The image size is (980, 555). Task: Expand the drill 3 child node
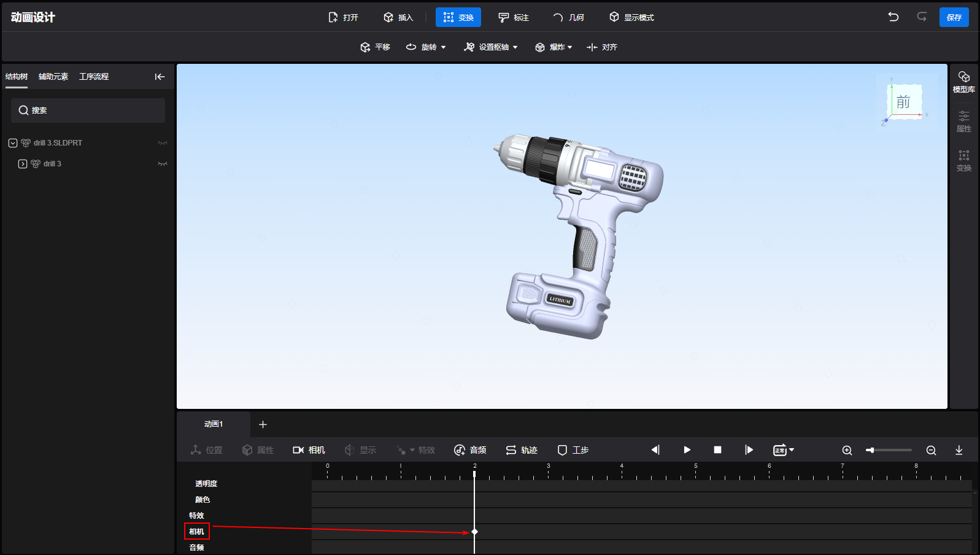[23, 164]
